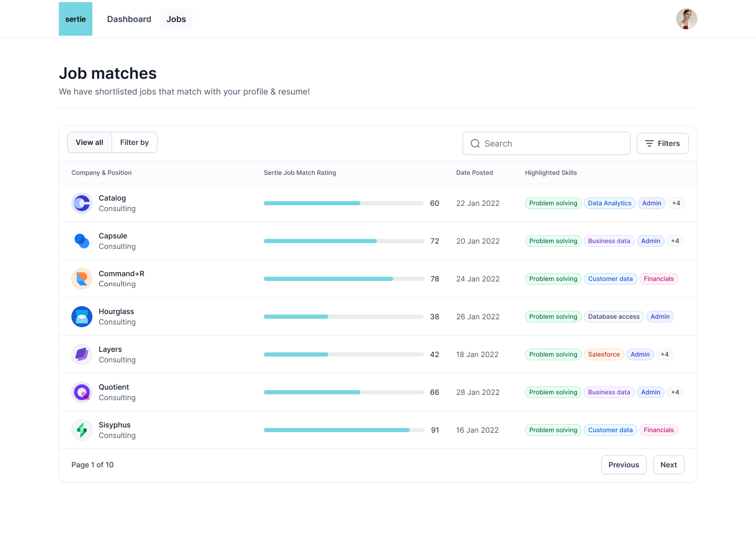Click the Capsule company logo
756x533 pixels.
click(x=82, y=241)
